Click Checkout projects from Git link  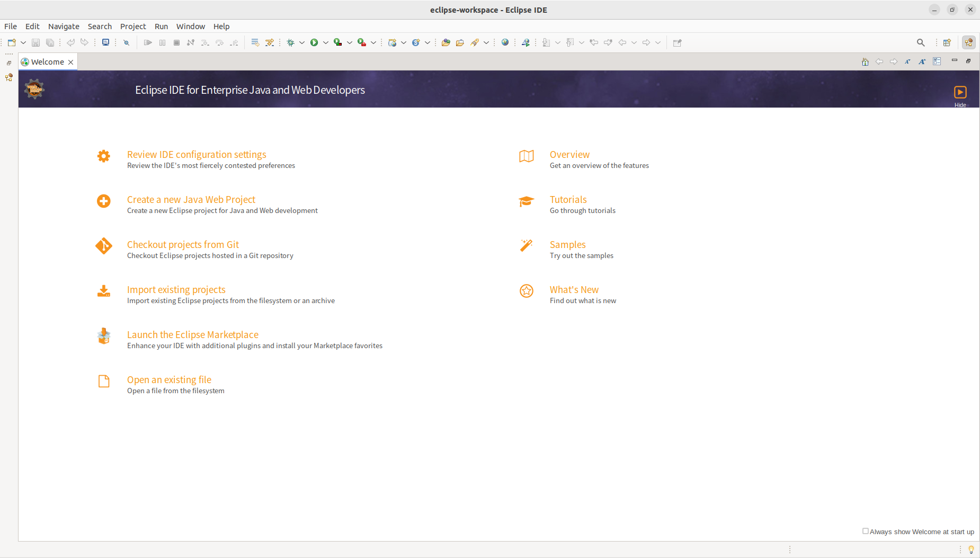(183, 244)
